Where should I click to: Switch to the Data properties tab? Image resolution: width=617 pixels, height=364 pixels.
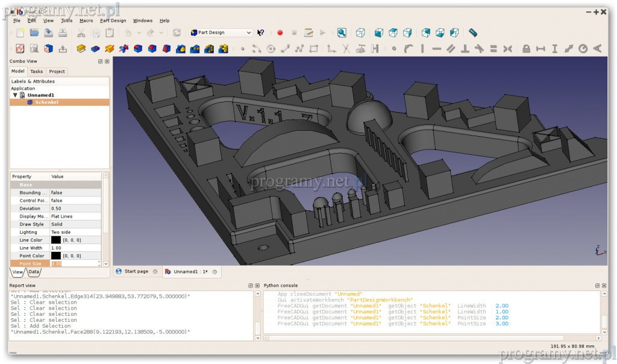(x=34, y=272)
